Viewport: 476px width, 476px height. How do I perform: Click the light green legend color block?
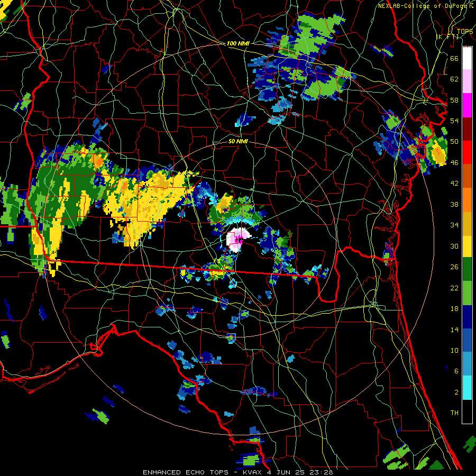click(x=467, y=293)
